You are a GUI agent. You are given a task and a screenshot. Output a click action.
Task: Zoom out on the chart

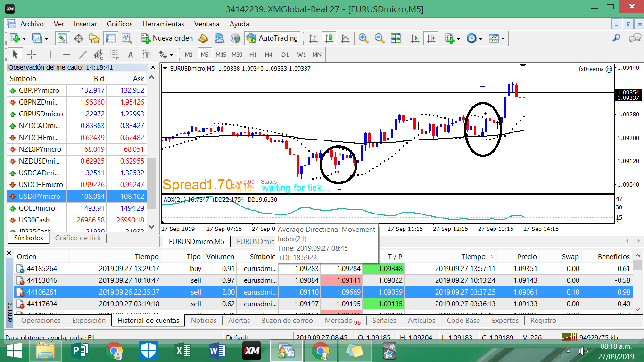380,38
